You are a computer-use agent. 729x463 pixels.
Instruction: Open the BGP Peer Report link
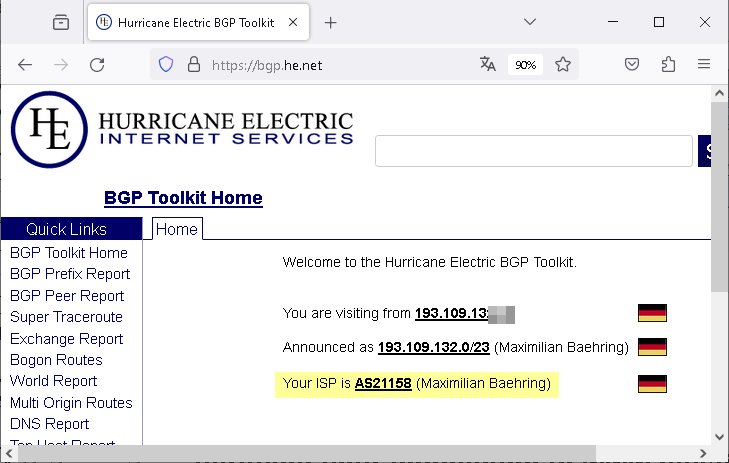click(x=67, y=296)
